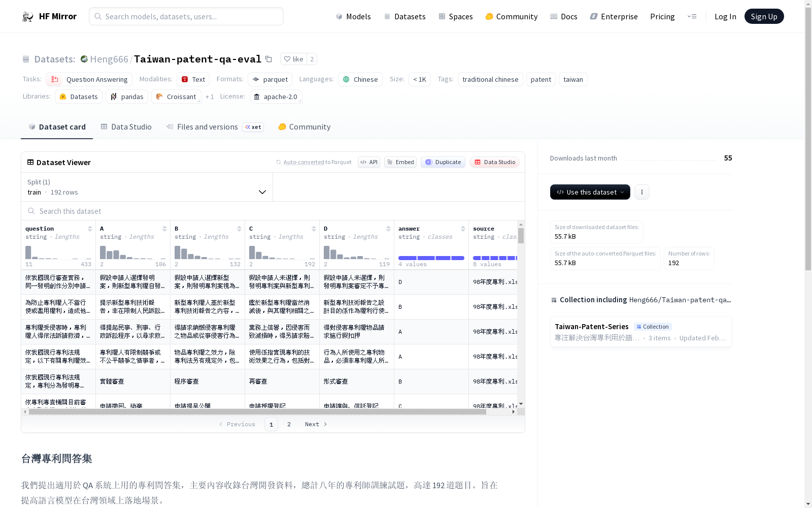Click the Question Answering task tag
The width and height of the screenshot is (812, 508).
[x=89, y=79]
